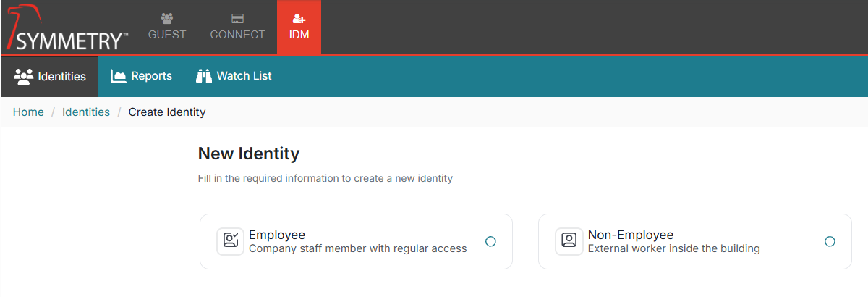Click the CONNECT card icon
Screen dimensions: 868x297
point(237,19)
